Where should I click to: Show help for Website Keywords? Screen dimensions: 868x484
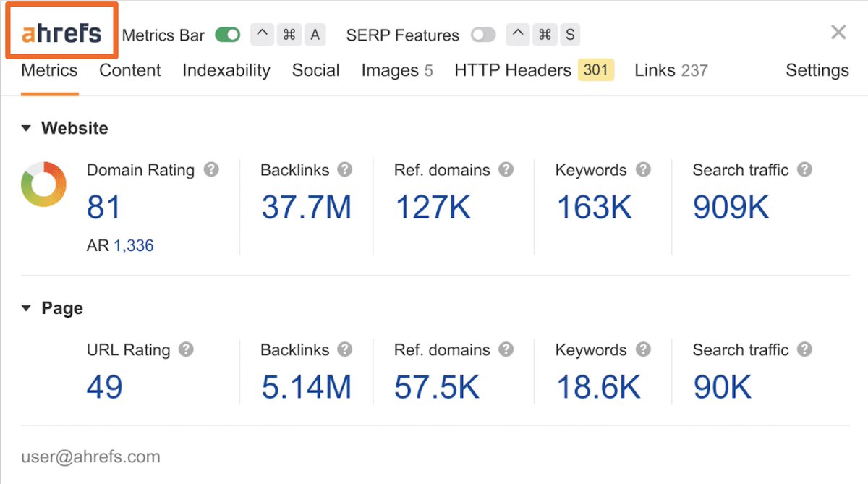[x=643, y=169]
